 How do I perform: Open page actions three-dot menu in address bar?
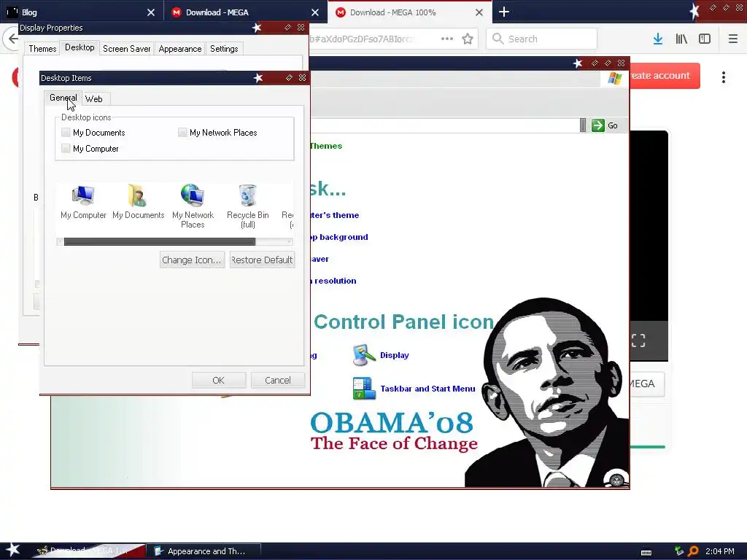[447, 39]
